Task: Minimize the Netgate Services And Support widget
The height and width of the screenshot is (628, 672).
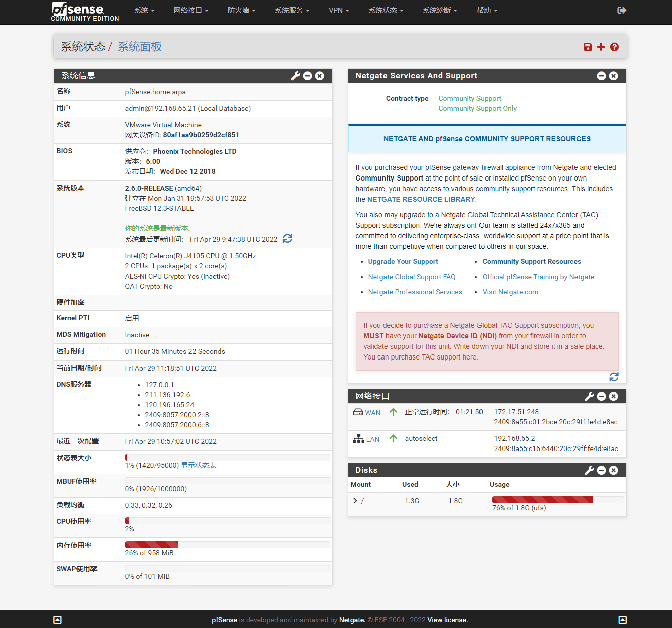Action: (601, 76)
